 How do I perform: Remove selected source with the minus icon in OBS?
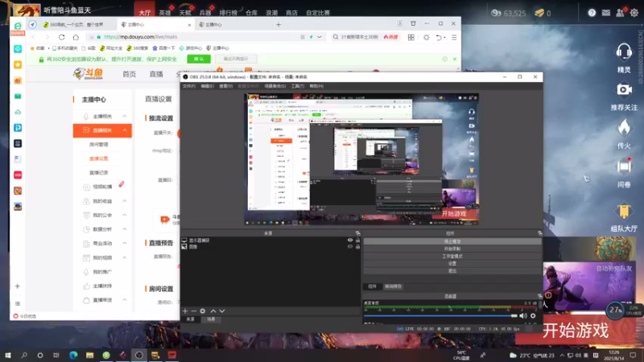coord(193,311)
